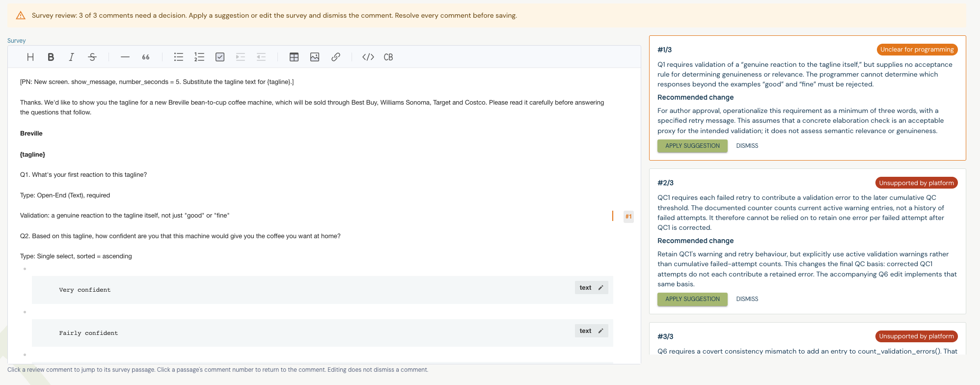Select the survey review warning icon
This screenshot has width=980, height=385.
coord(21,16)
